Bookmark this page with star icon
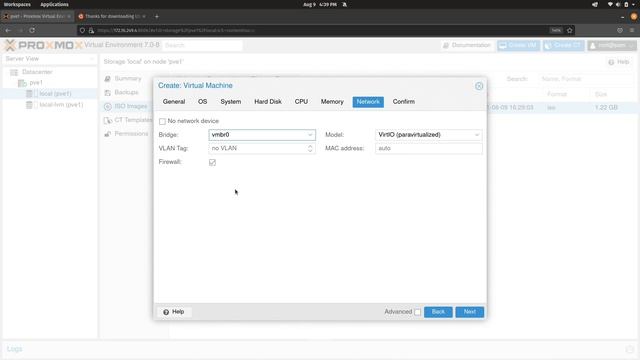This screenshot has height=360, width=640. click(570, 30)
